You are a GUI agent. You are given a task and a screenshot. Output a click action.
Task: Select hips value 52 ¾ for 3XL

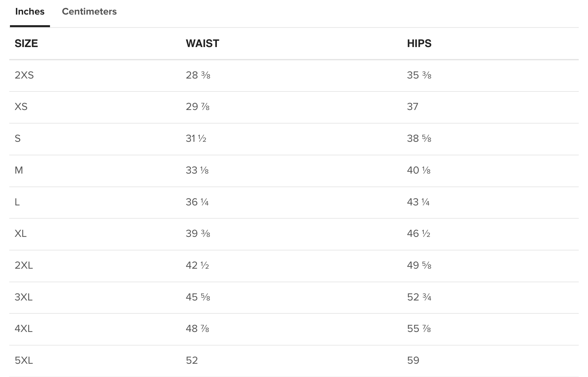click(x=419, y=297)
